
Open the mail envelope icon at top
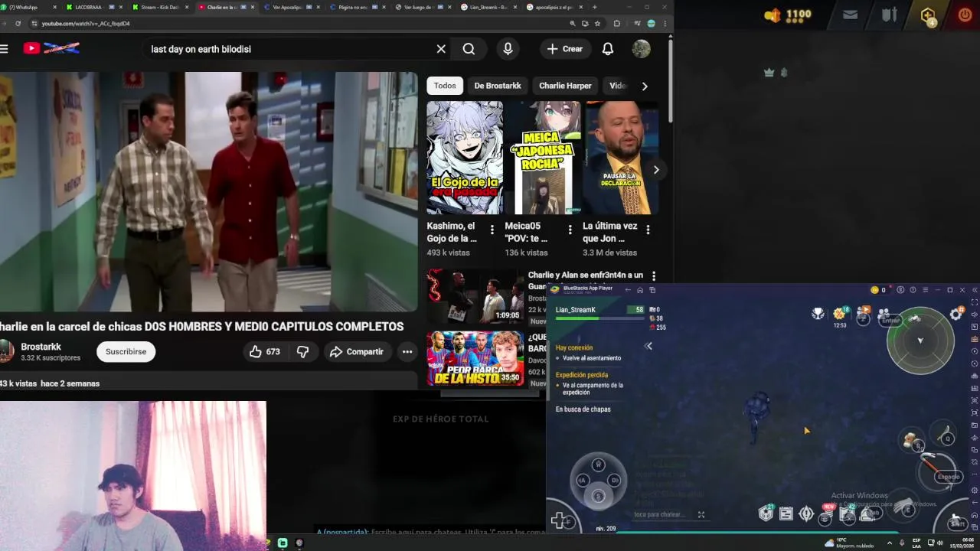pyautogui.click(x=850, y=15)
